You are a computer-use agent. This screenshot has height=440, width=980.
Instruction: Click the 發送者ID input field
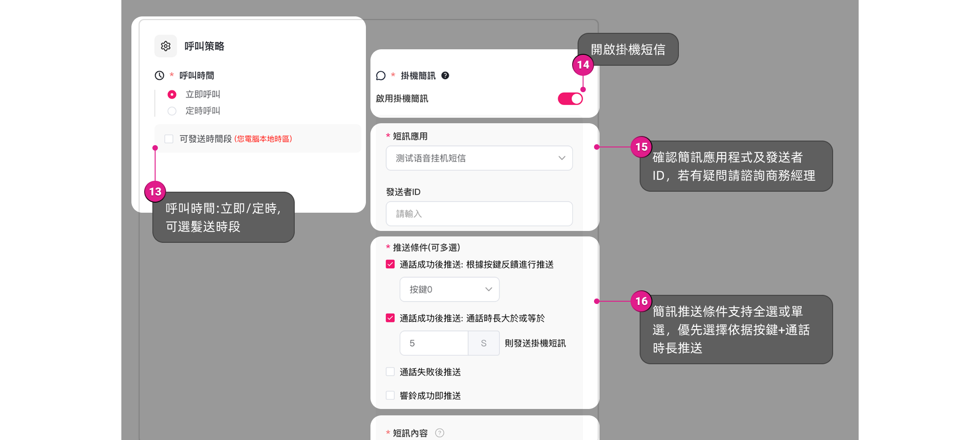479,214
